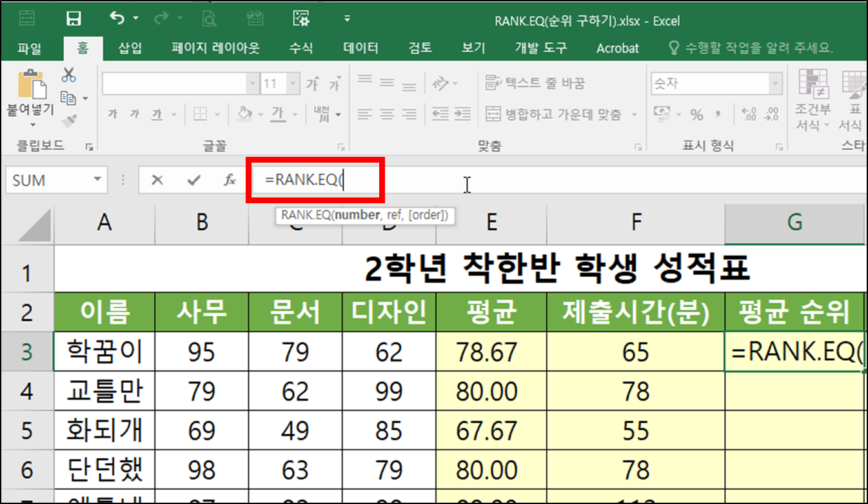
Task: Cut selection with the scissors icon
Action: [x=68, y=75]
